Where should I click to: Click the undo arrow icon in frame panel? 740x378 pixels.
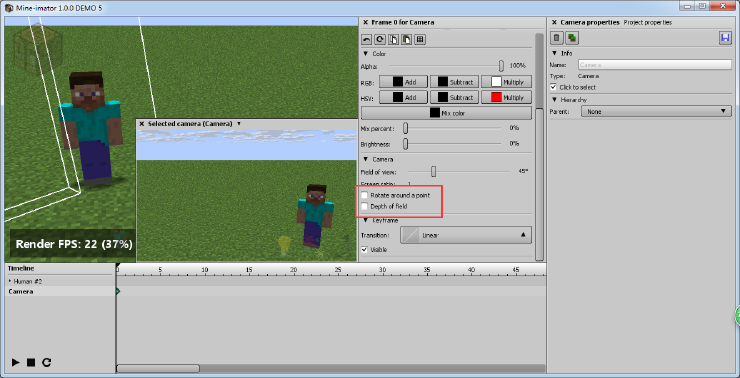coord(366,40)
